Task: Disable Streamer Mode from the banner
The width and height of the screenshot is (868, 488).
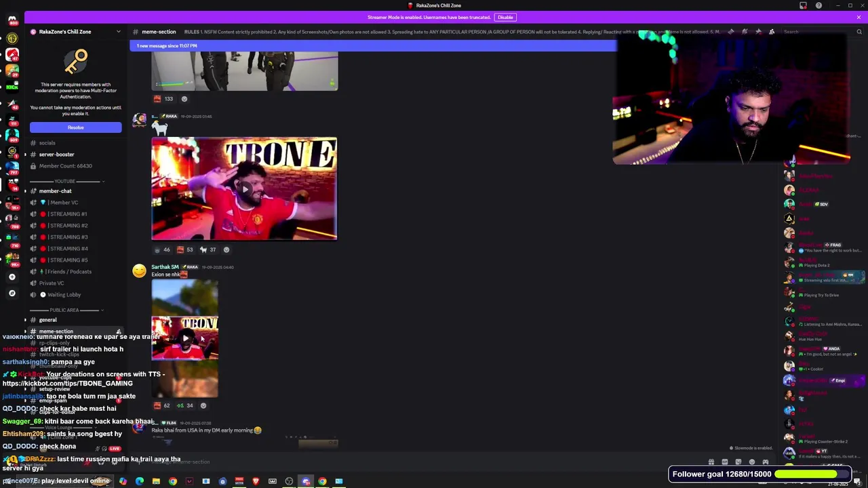Action: 505,17
